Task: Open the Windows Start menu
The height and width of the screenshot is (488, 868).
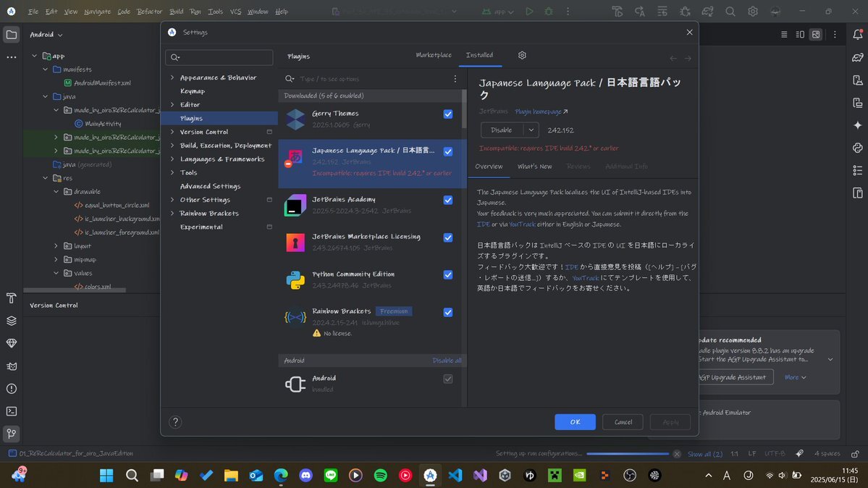Action: coord(106,475)
